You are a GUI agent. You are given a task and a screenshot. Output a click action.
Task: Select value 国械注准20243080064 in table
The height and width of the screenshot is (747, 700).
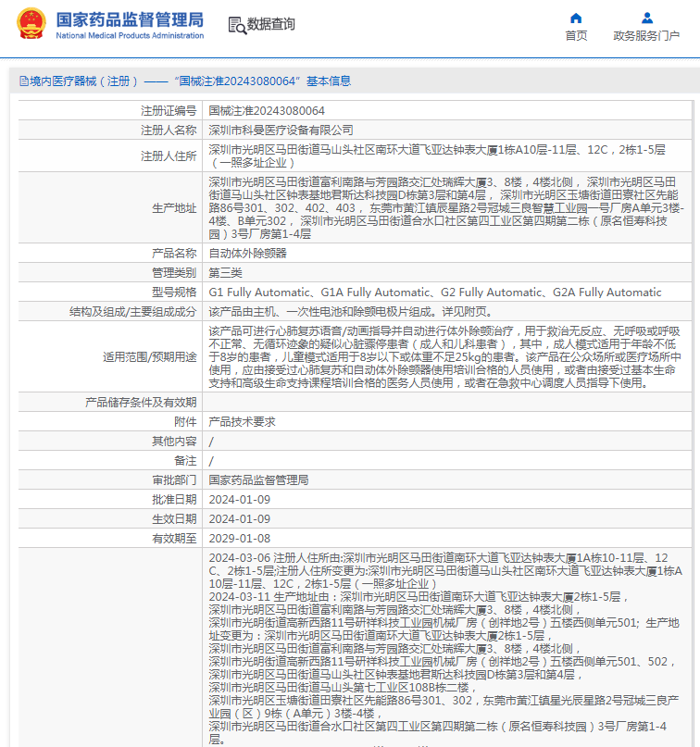pyautogui.click(x=267, y=110)
